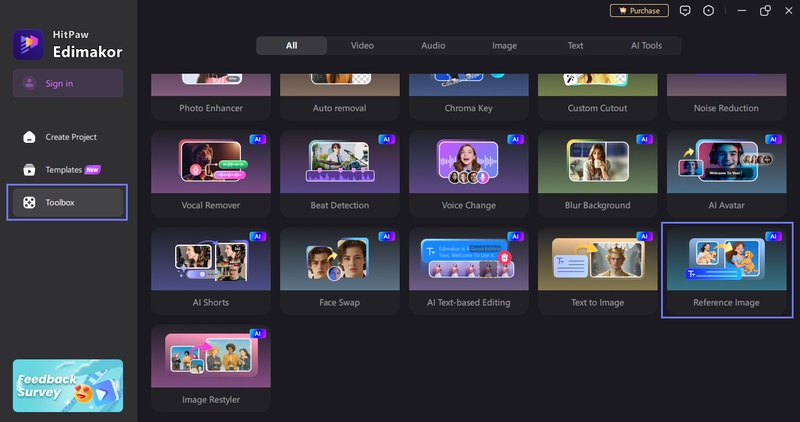Click the Purchase button
Screen dimensions: 800x422
(x=638, y=11)
